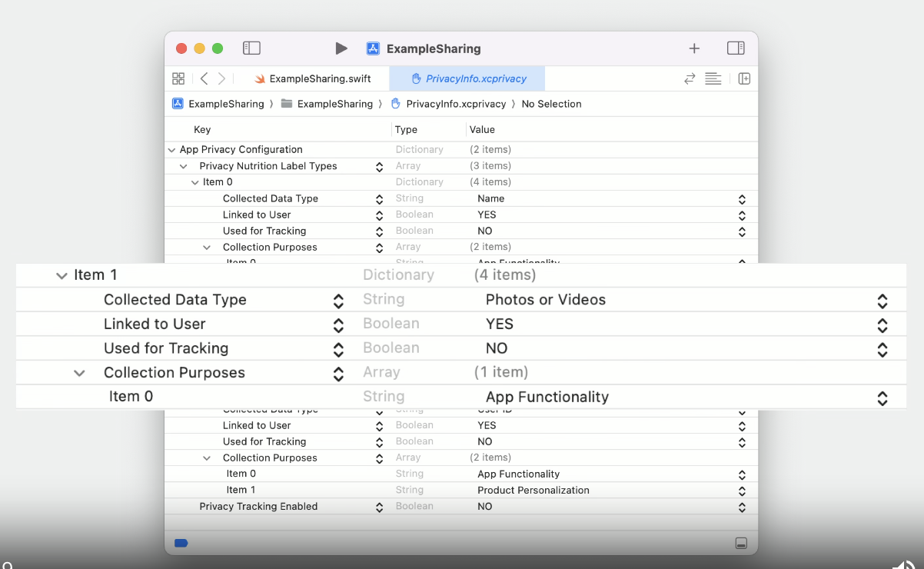
Task: Click No Selection in the breadcrumb
Action: click(x=551, y=104)
